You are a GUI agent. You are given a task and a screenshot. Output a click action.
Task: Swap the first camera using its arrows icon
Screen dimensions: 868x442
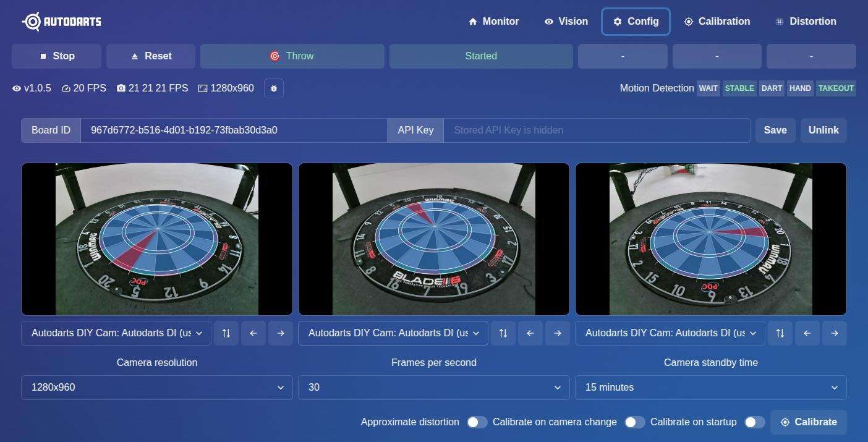tap(226, 333)
